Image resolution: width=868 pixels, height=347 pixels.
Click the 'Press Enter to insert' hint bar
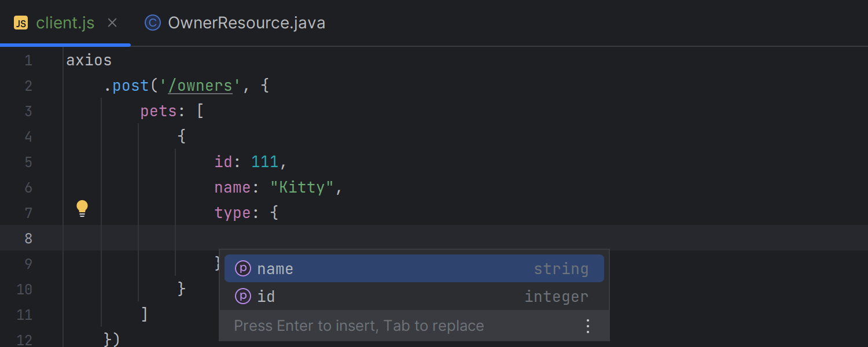(358, 326)
